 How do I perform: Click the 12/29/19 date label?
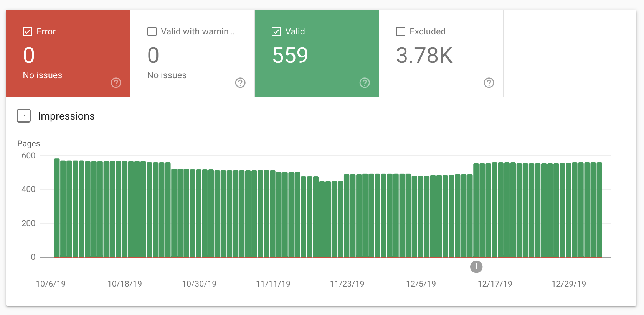[569, 284]
